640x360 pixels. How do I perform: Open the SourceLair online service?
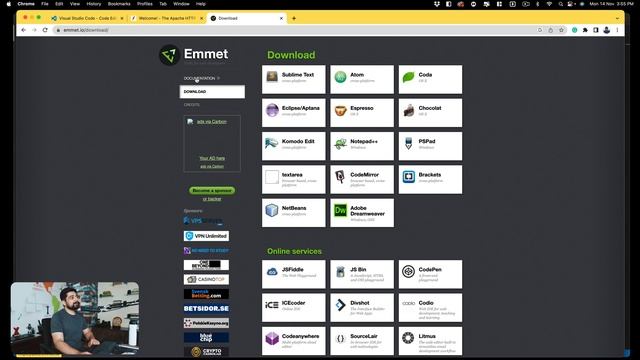(362, 341)
